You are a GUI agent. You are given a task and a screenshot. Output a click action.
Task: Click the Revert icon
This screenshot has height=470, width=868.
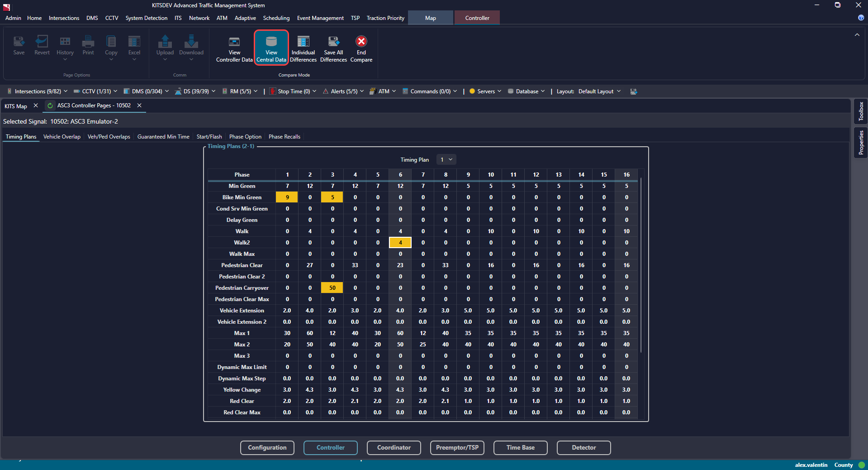[x=42, y=45]
